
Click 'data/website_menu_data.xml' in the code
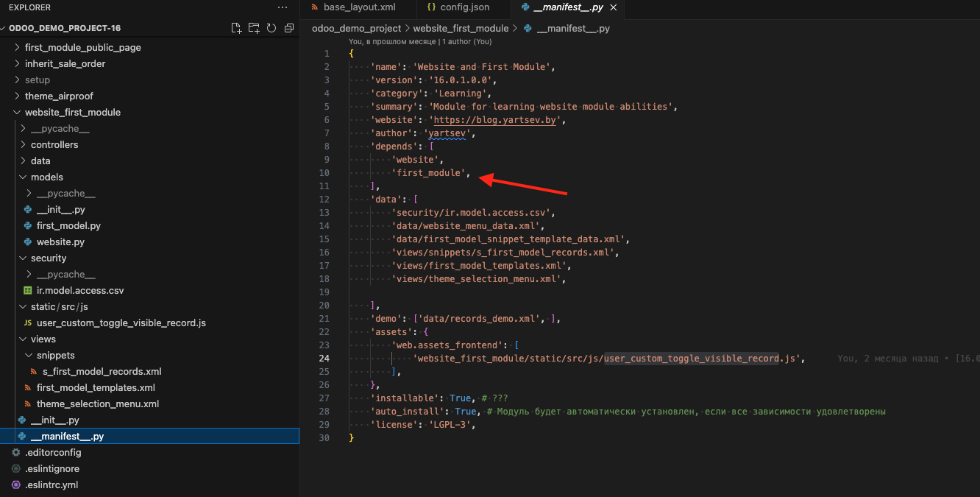[x=468, y=226]
